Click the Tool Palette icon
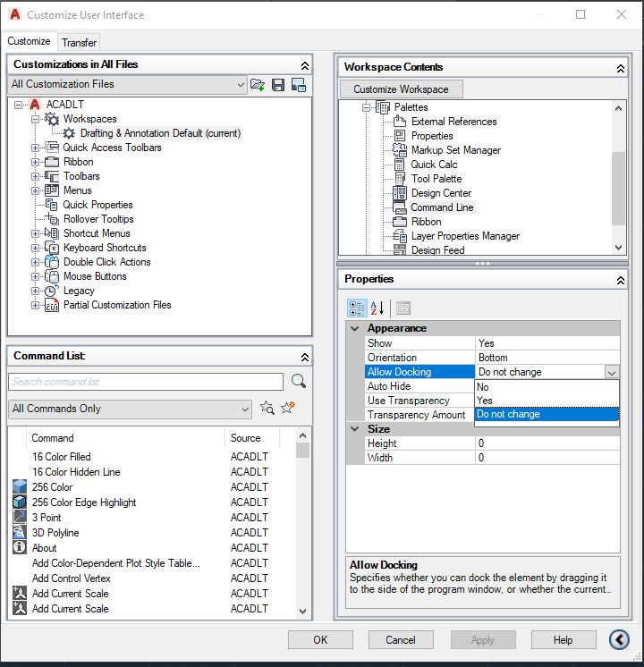The height and width of the screenshot is (667, 644). (400, 179)
